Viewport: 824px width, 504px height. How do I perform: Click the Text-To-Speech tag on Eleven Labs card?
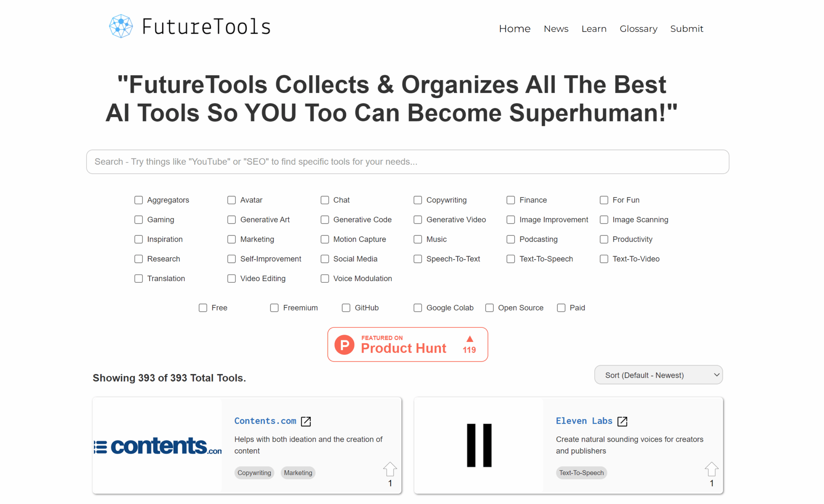tap(581, 473)
